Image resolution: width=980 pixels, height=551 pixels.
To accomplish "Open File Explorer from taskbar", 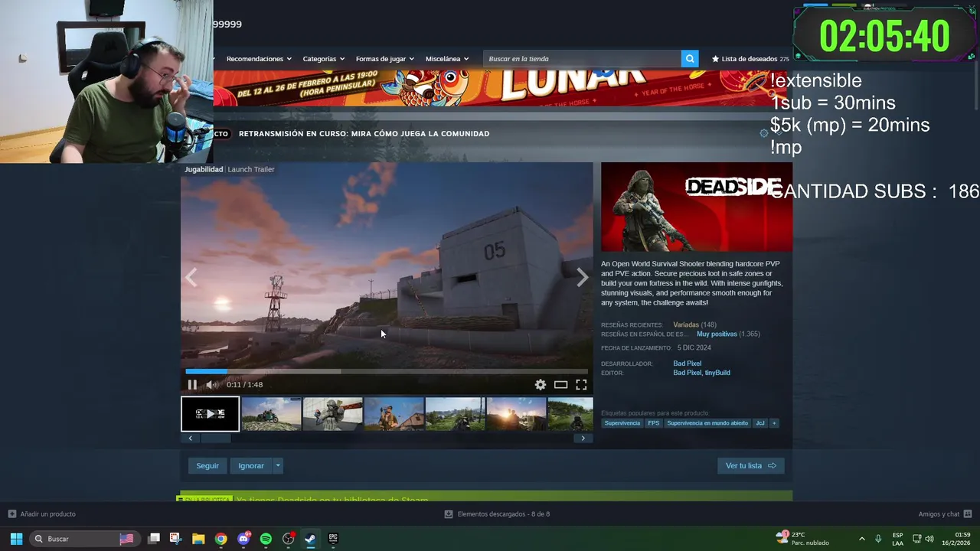I will (x=198, y=539).
